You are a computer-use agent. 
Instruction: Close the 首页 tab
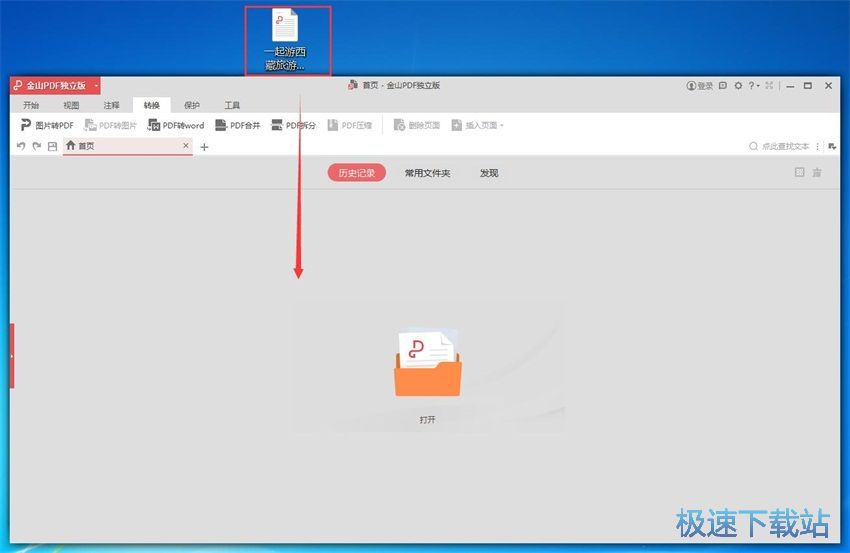186,145
